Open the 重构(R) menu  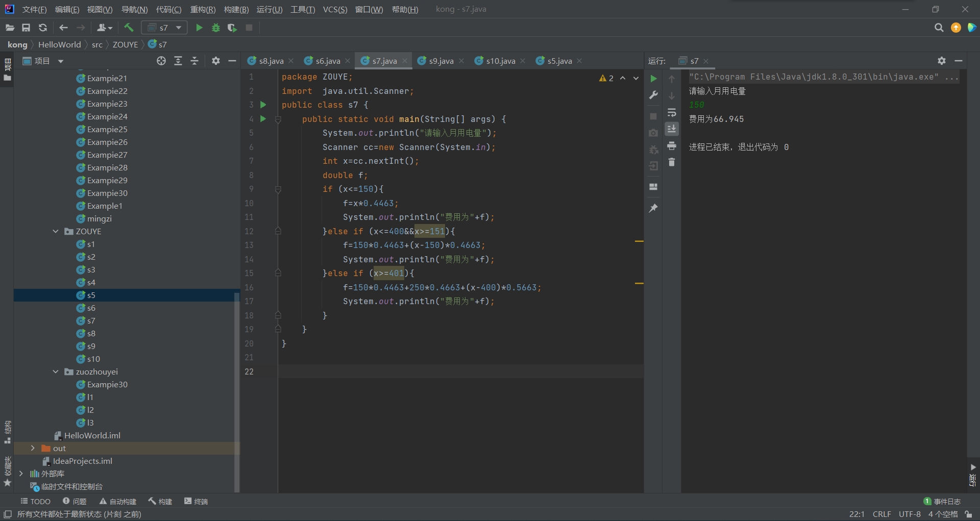[203, 9]
